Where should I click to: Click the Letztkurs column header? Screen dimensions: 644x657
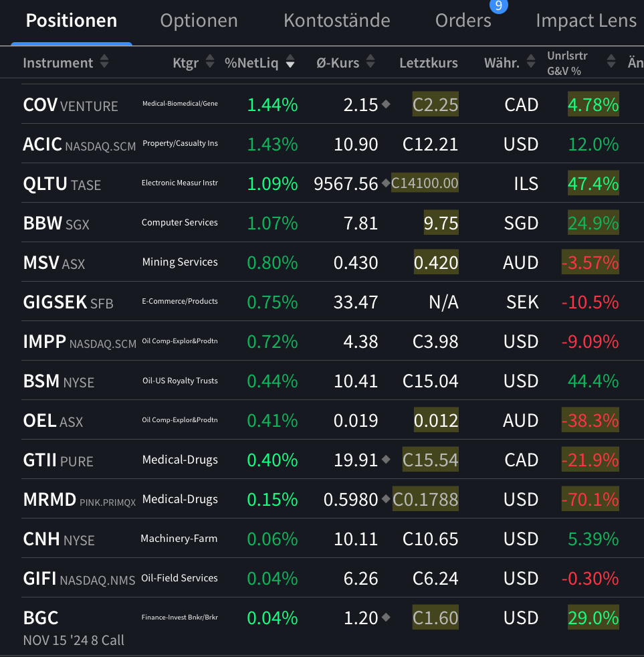(x=429, y=63)
